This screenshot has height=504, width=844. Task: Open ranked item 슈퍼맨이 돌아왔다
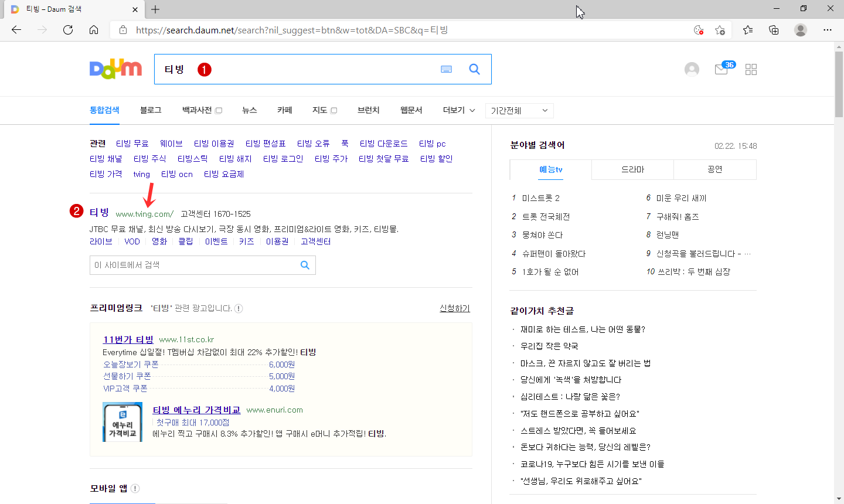[554, 254]
